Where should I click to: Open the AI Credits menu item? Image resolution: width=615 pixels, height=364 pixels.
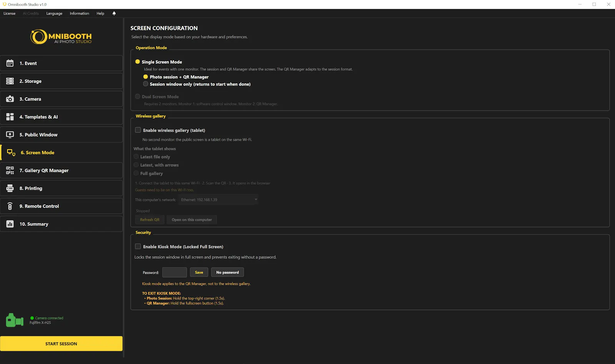click(31, 13)
